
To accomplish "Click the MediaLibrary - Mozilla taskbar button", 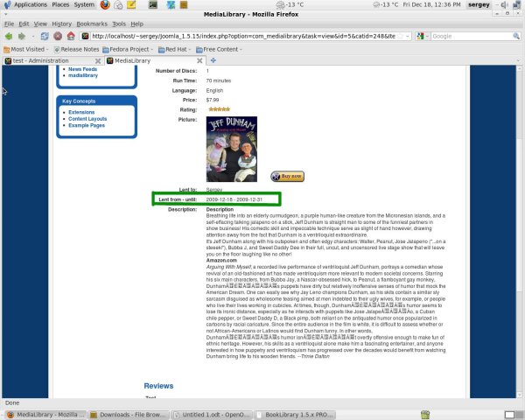I will 45,415.
